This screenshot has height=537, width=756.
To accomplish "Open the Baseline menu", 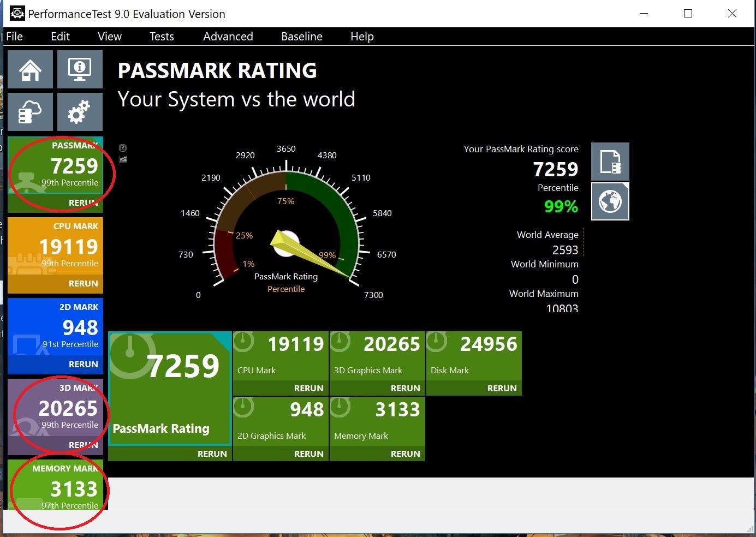I will pyautogui.click(x=302, y=37).
